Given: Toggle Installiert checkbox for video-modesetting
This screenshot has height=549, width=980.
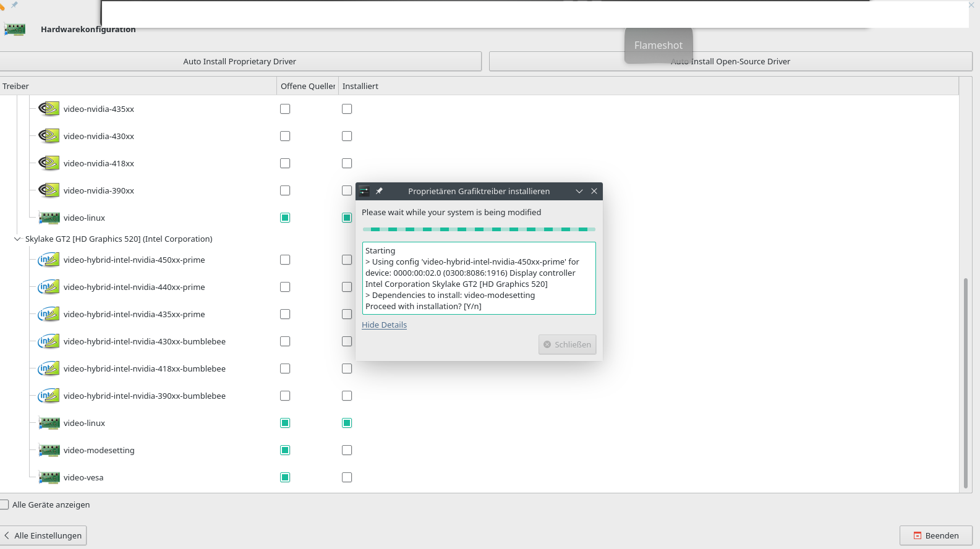Looking at the screenshot, I should coord(347,450).
